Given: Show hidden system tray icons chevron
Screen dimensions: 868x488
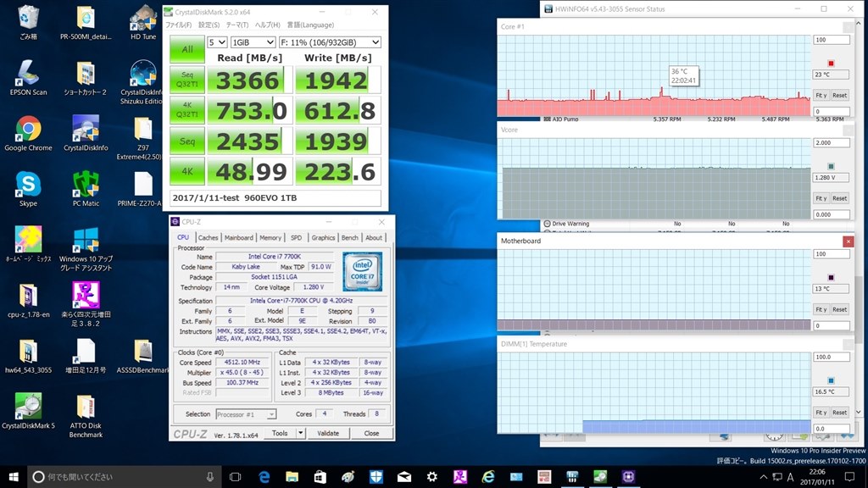Looking at the screenshot, I should [x=764, y=476].
